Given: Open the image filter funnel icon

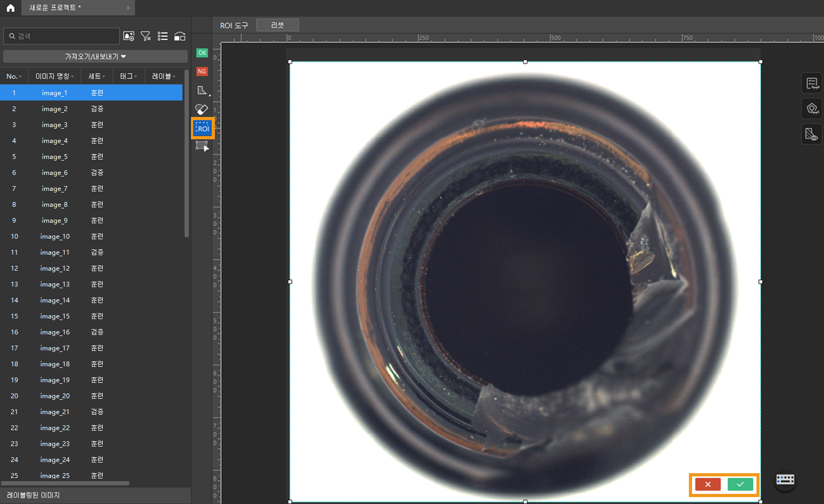Looking at the screenshot, I should click(x=145, y=36).
